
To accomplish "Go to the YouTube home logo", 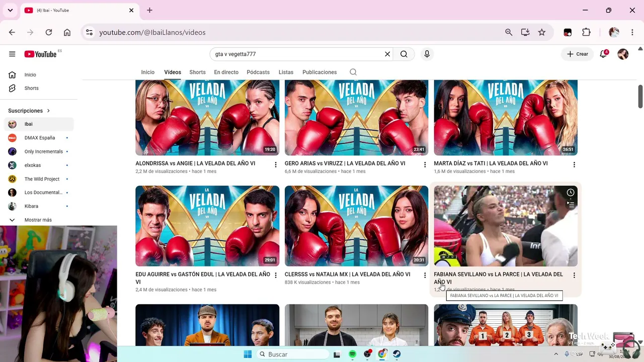I will pyautogui.click(x=40, y=54).
